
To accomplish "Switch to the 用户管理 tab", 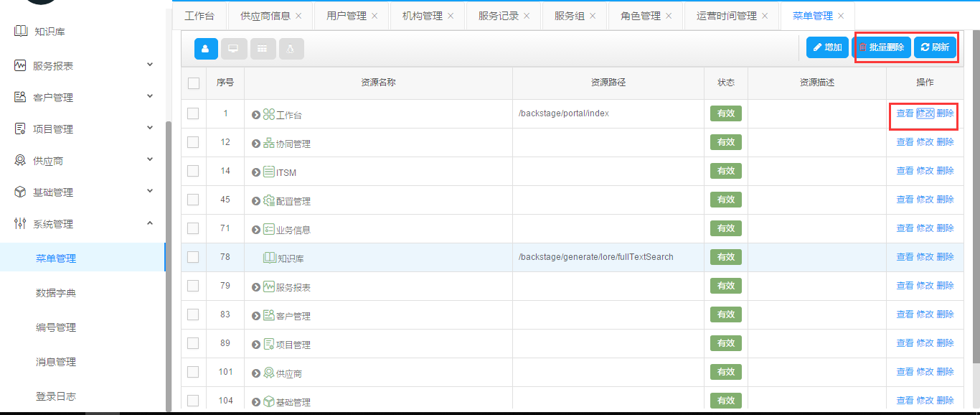I will 346,16.
